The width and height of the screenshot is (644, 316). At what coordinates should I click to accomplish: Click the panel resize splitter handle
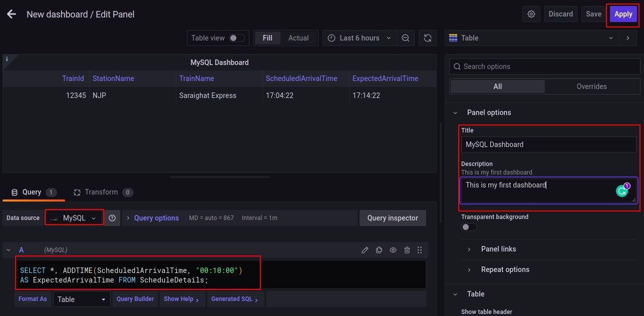point(219,177)
